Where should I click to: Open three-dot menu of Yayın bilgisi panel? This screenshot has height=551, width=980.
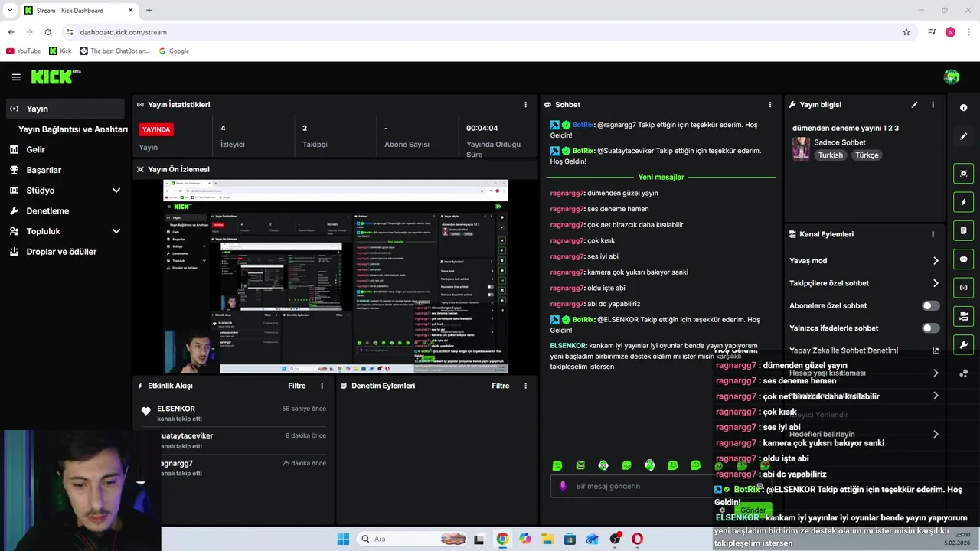tap(933, 105)
